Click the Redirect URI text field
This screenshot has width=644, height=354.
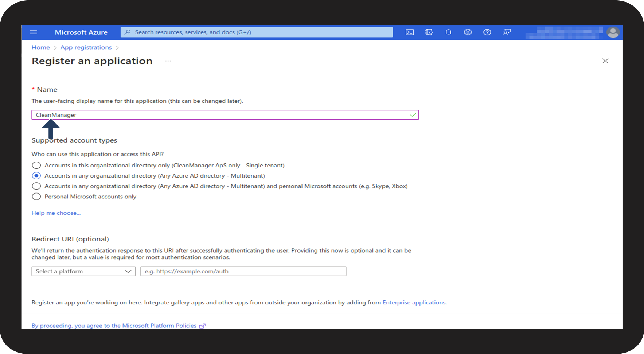[x=243, y=271]
